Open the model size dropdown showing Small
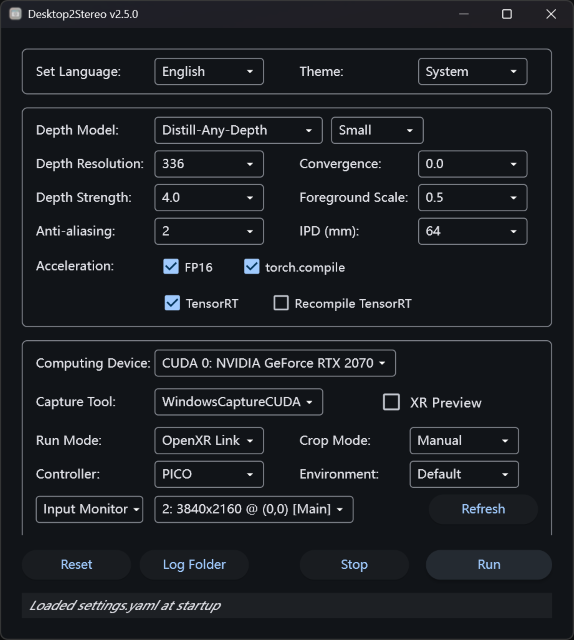 click(x=377, y=131)
